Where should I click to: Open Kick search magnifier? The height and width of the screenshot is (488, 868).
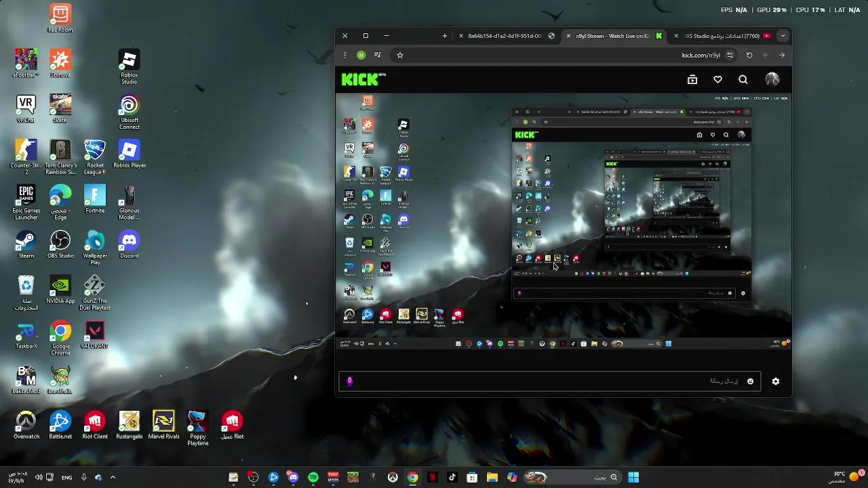click(x=743, y=80)
